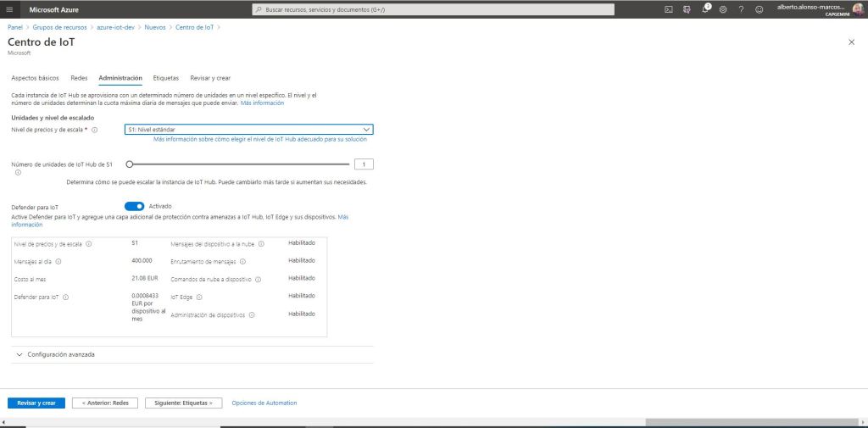The image size is (868, 428).
Task: Open the Aspectos básicos tab
Action: [x=35, y=78]
